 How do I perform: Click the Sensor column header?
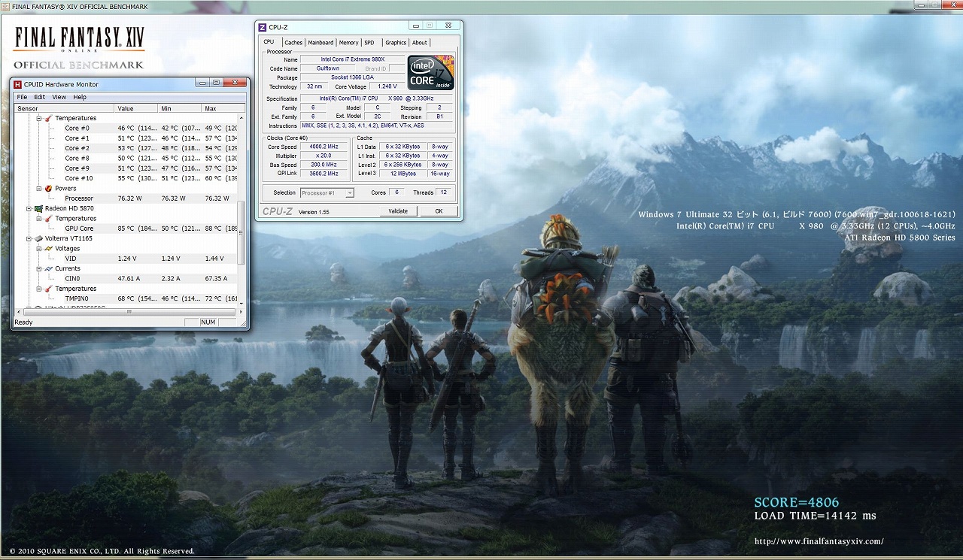64,108
